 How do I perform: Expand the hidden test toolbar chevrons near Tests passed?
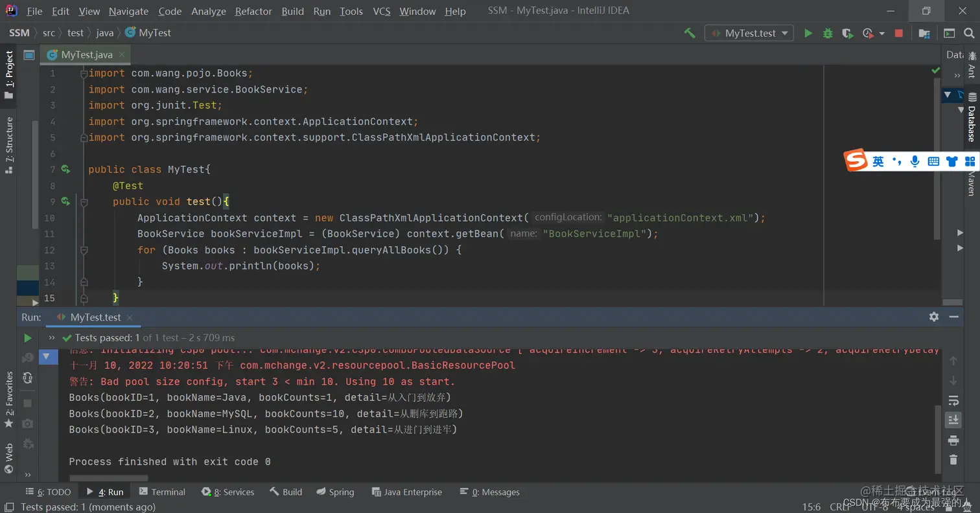tap(51, 337)
